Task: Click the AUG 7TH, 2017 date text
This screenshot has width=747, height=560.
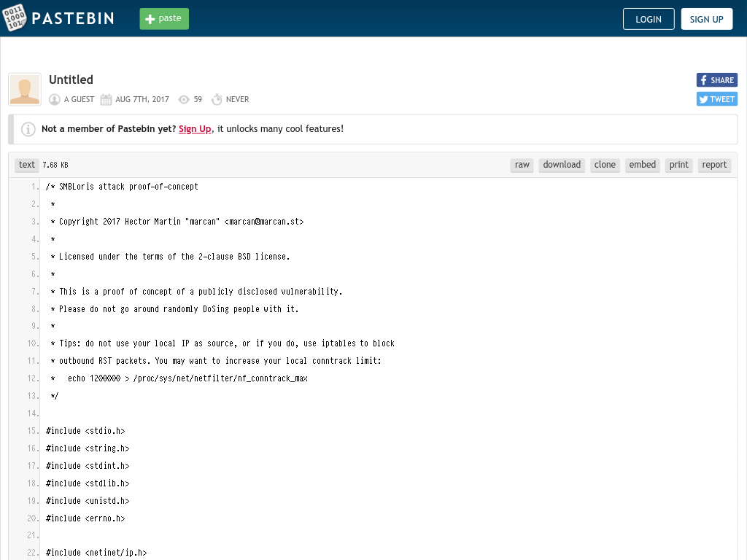Action: click(142, 99)
